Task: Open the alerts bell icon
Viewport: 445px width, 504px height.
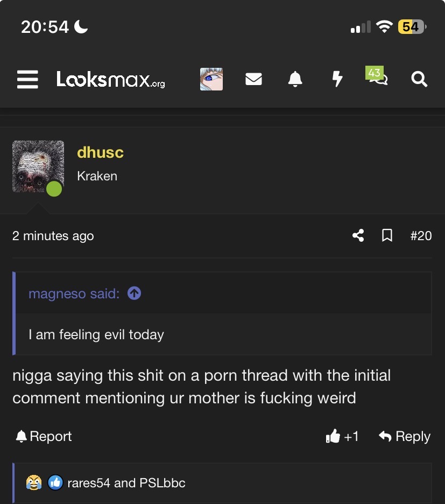Action: (x=295, y=79)
